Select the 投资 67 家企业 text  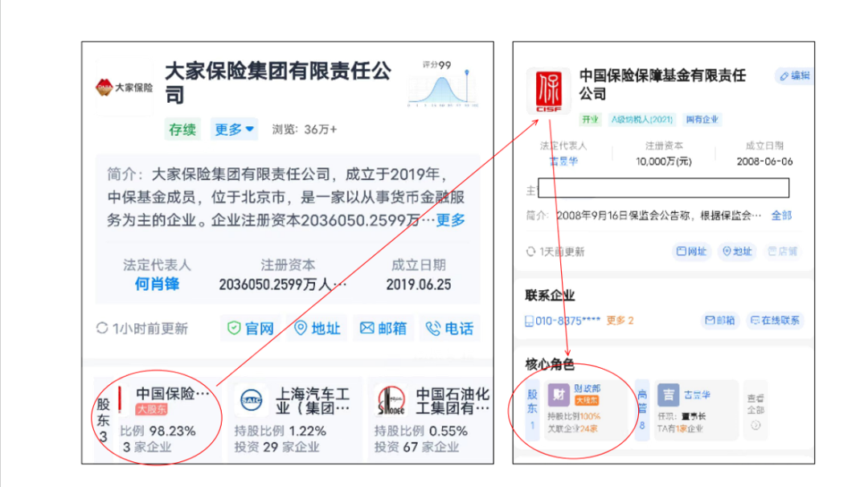[417, 447]
